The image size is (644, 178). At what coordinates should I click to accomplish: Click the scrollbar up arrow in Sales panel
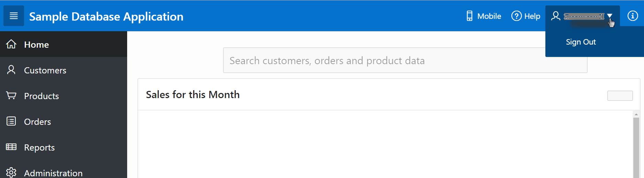coord(636,114)
